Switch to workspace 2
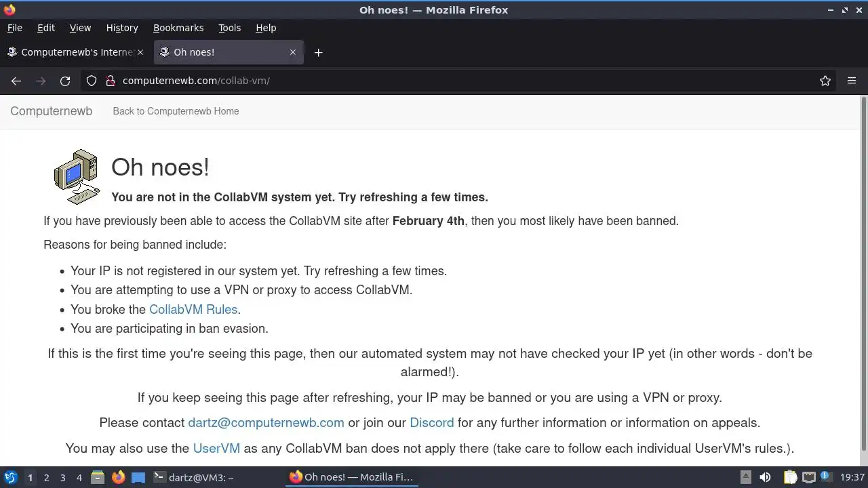This screenshot has width=868, height=488. click(x=46, y=477)
